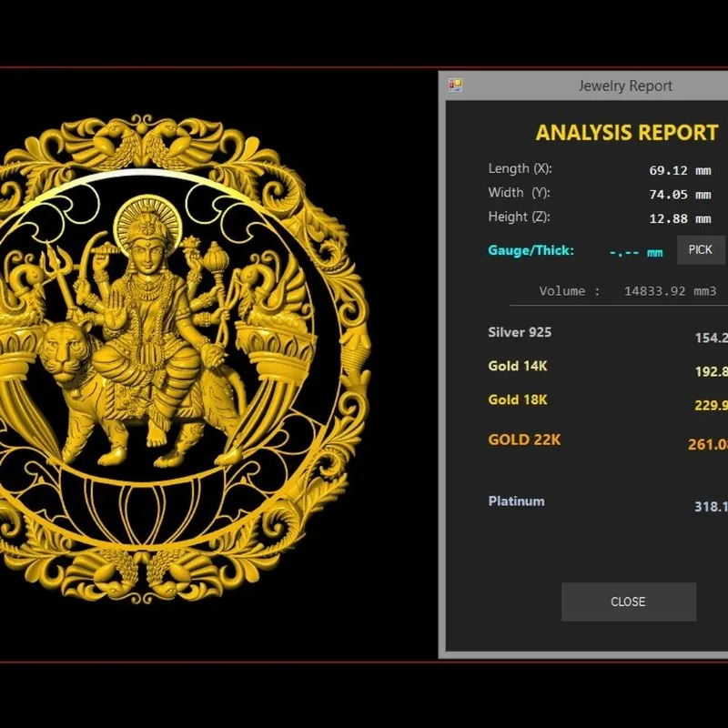
Task: Click the Silver 925 label
Action: [x=520, y=332]
